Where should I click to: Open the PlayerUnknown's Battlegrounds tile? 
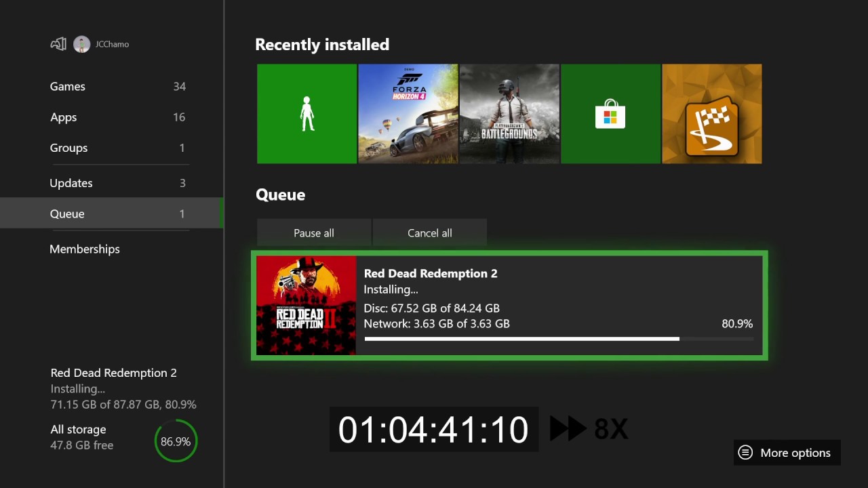(509, 114)
